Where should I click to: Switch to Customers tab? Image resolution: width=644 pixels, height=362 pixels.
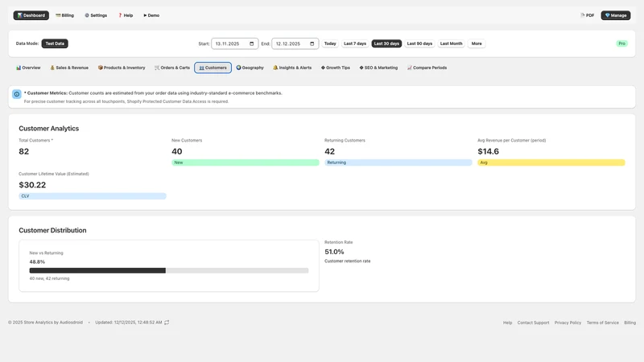(x=213, y=68)
